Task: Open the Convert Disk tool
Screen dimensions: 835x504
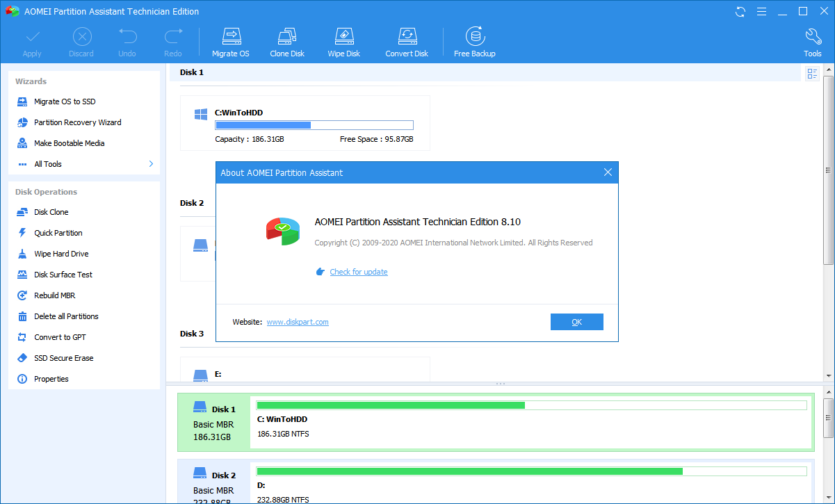Action: coord(407,42)
